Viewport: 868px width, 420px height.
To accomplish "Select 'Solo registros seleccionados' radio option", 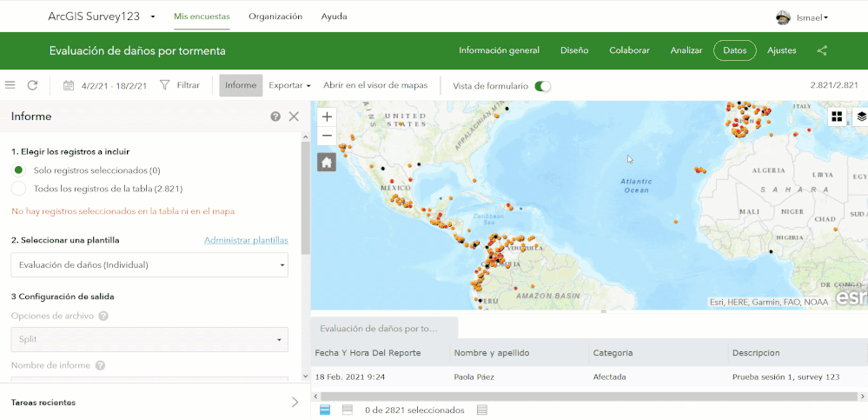I will click(x=18, y=170).
